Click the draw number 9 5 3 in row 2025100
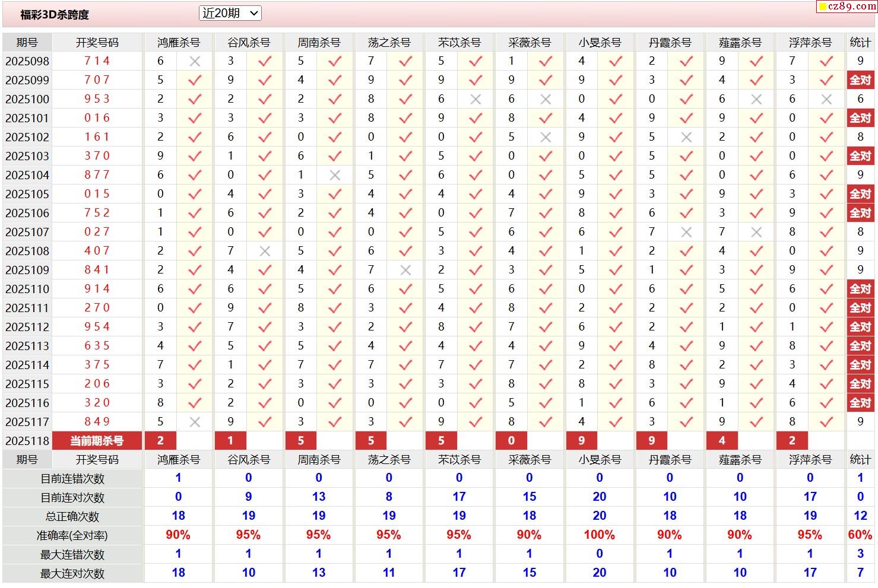Screen dimensions: 878x588 [97, 99]
